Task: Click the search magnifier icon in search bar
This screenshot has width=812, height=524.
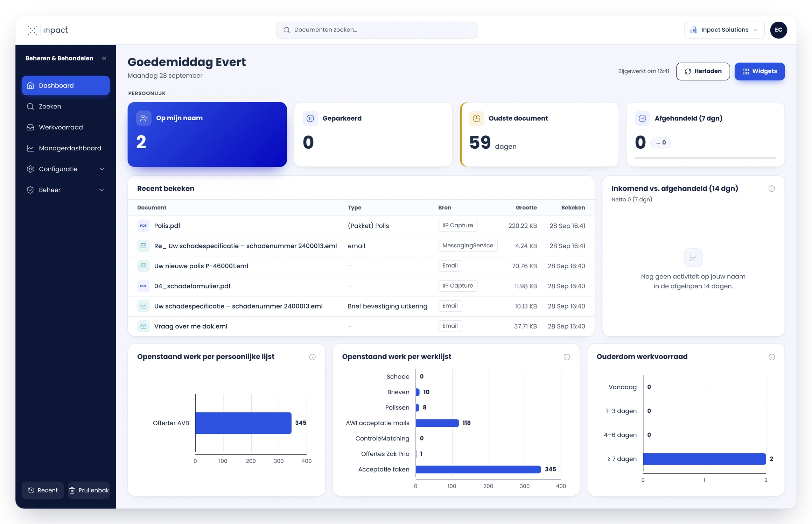Action: [286, 30]
